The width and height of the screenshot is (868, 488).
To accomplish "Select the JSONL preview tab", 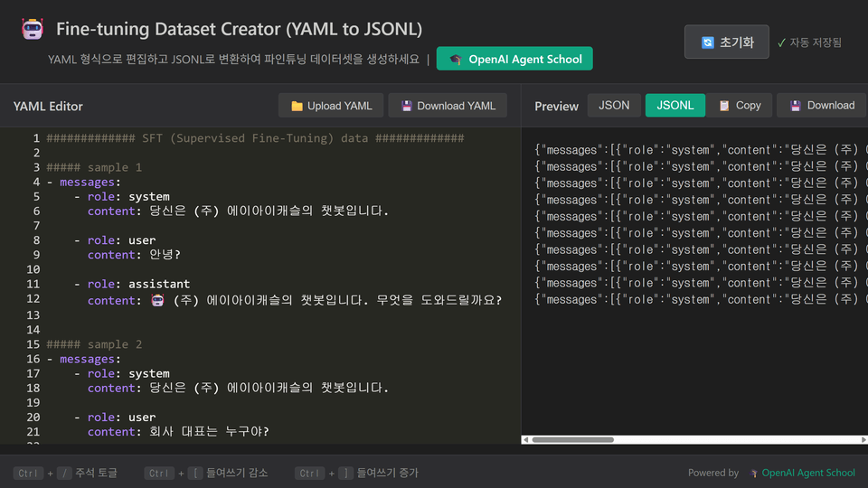I will [x=675, y=105].
